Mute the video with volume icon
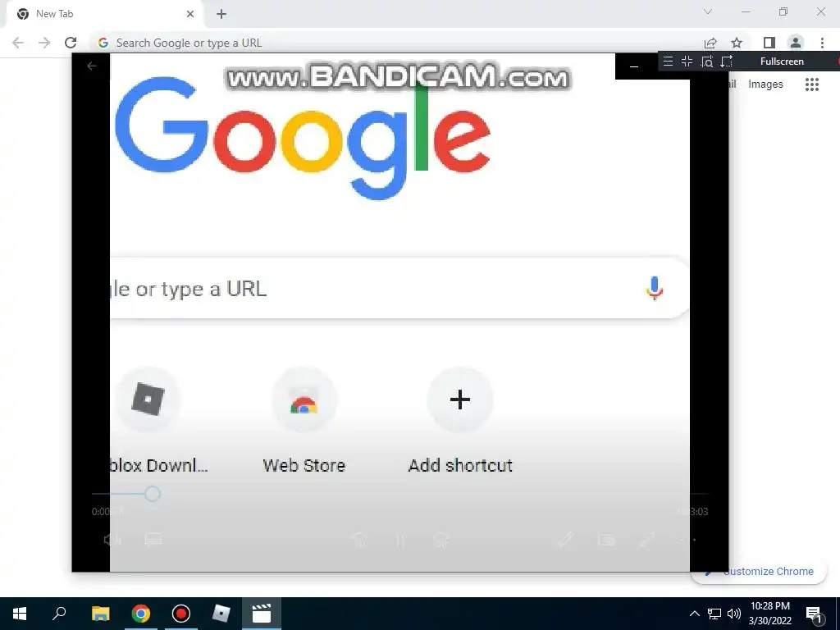840x630 pixels. pos(112,540)
